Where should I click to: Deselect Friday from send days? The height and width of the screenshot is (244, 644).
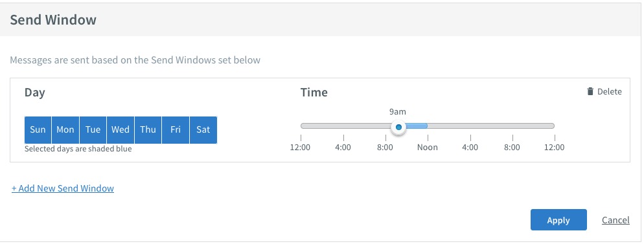(176, 130)
